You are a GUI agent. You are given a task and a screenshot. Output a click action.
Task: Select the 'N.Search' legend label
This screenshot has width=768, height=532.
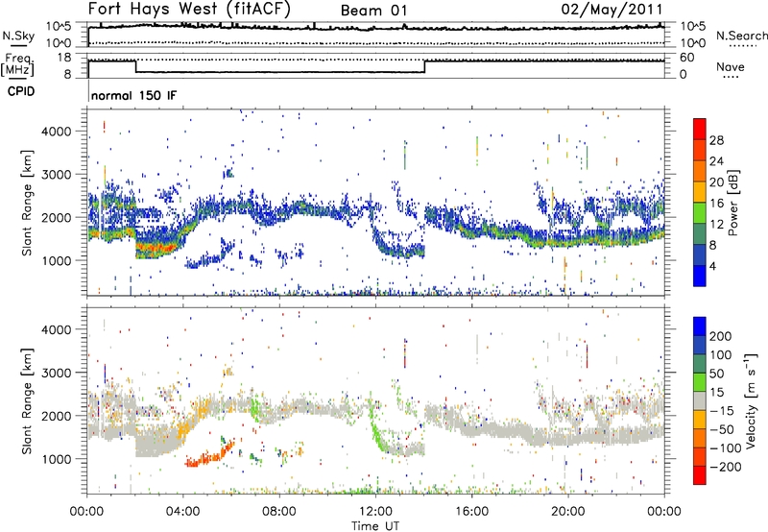pyautogui.click(x=741, y=36)
